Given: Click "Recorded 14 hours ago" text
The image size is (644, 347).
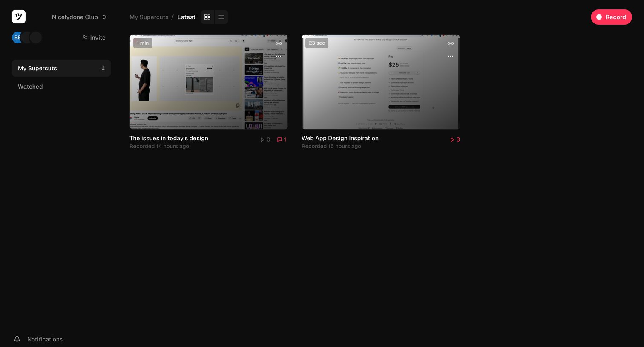Looking at the screenshot, I should (x=159, y=146).
